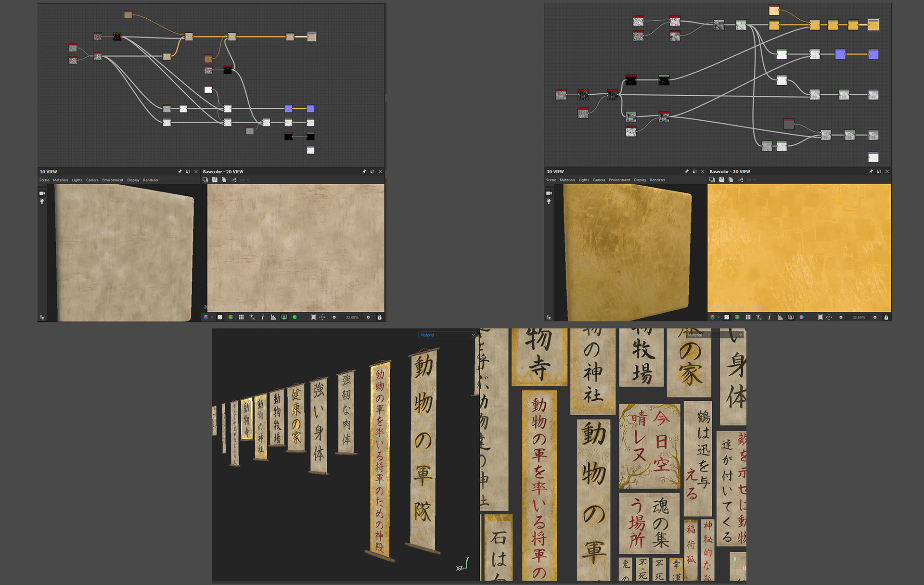
Task: Open channel layers dropdown in paper 2D view
Action: (207, 318)
